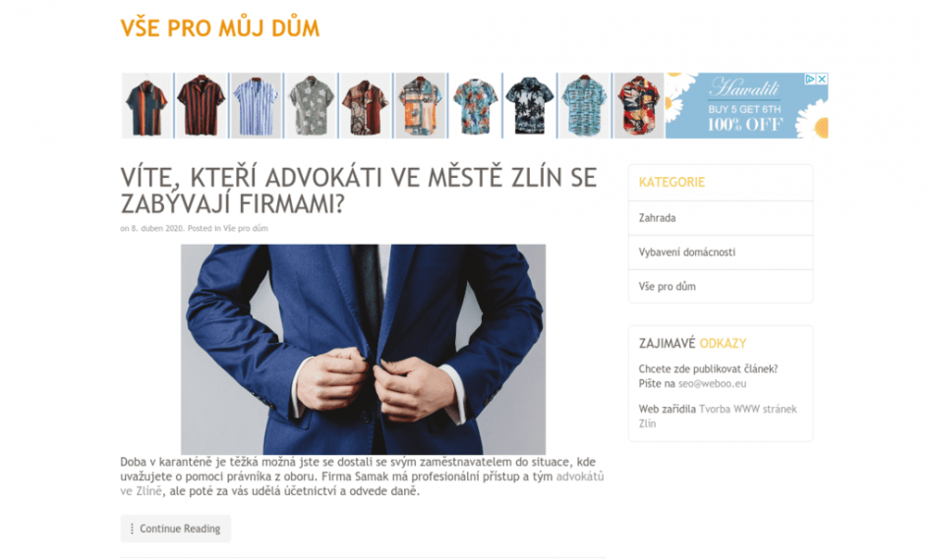Click the Continue Reading button
This screenshot has width=934, height=560.
(x=176, y=529)
